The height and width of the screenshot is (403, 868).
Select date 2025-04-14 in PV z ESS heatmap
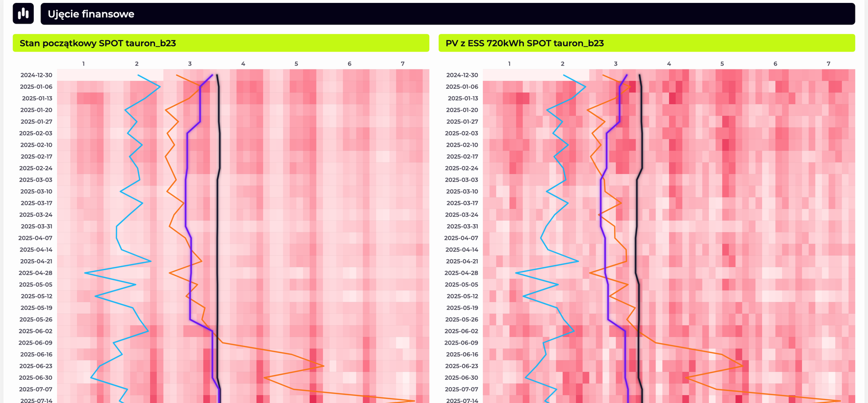tap(462, 250)
